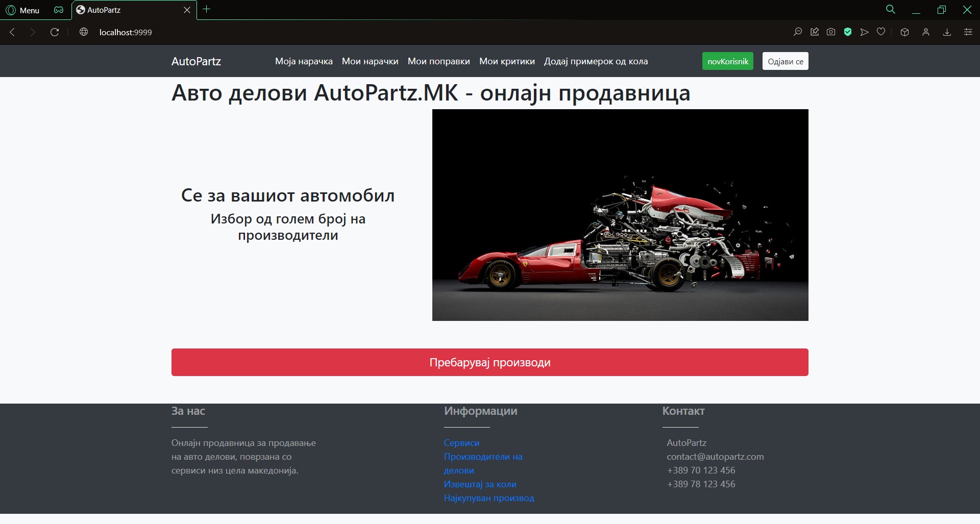Open Мои поправки navigation link

point(438,61)
